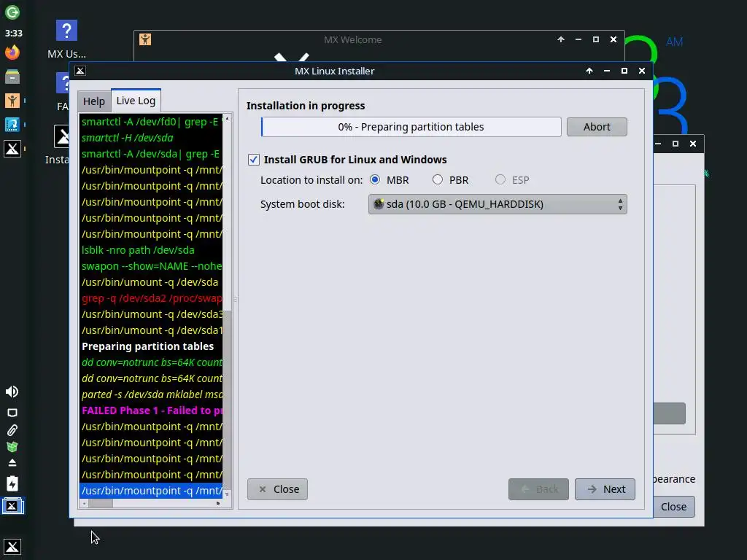Click the Back button
The width and height of the screenshot is (747, 560).
538,489
